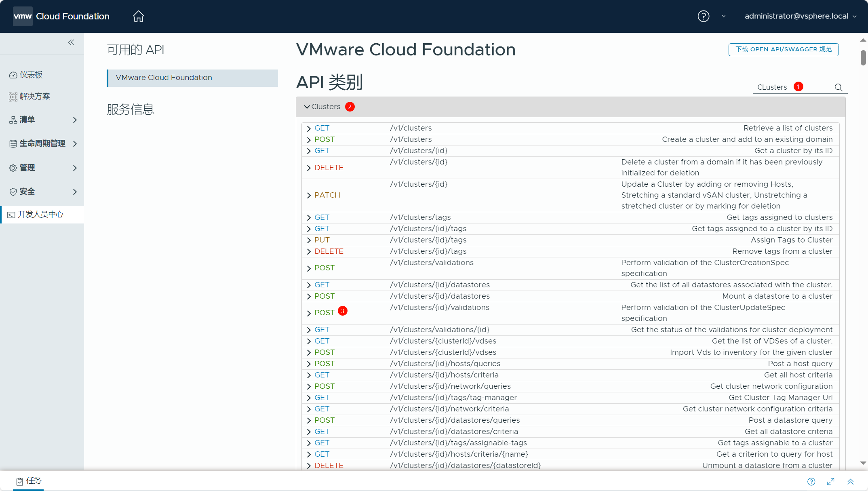Click the home icon in header
This screenshot has width=868, height=491.
pyautogui.click(x=138, y=16)
